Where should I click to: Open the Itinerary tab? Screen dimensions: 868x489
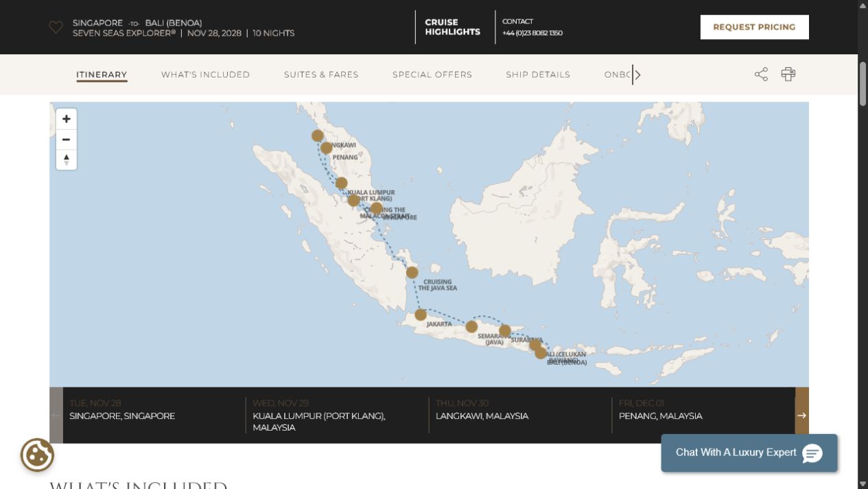[102, 75]
